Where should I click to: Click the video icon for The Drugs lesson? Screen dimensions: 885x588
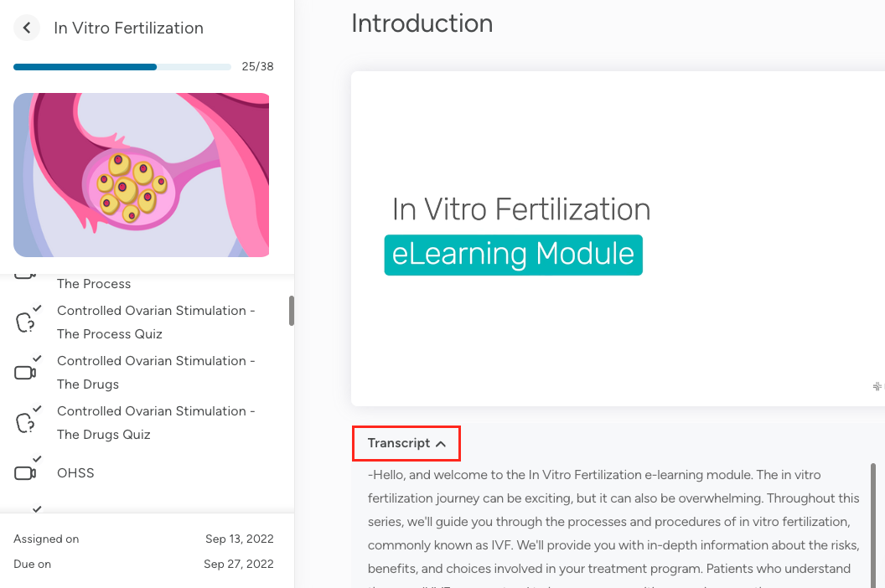pos(26,373)
